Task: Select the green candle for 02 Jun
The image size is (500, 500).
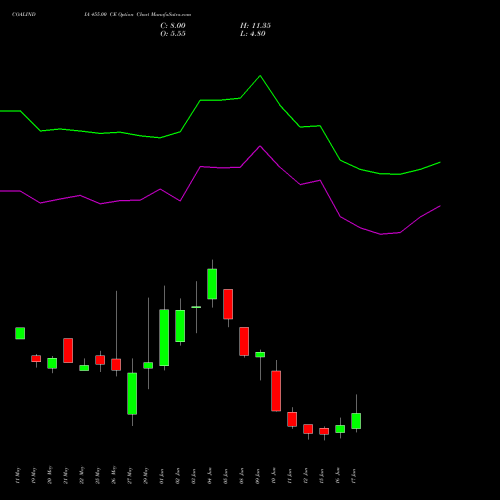Action: point(180,326)
